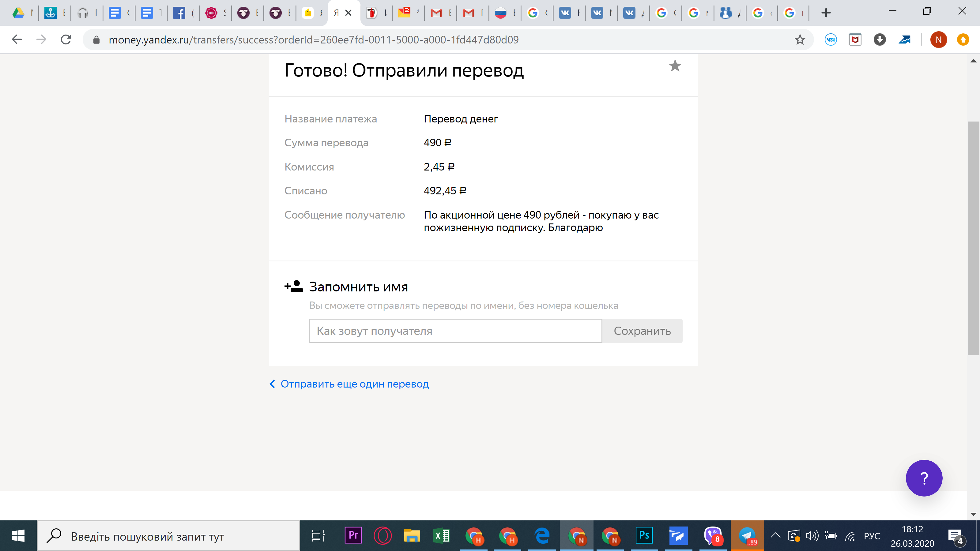This screenshot has height=551, width=980.
Task: Open the download arrow extension
Action: (880, 39)
